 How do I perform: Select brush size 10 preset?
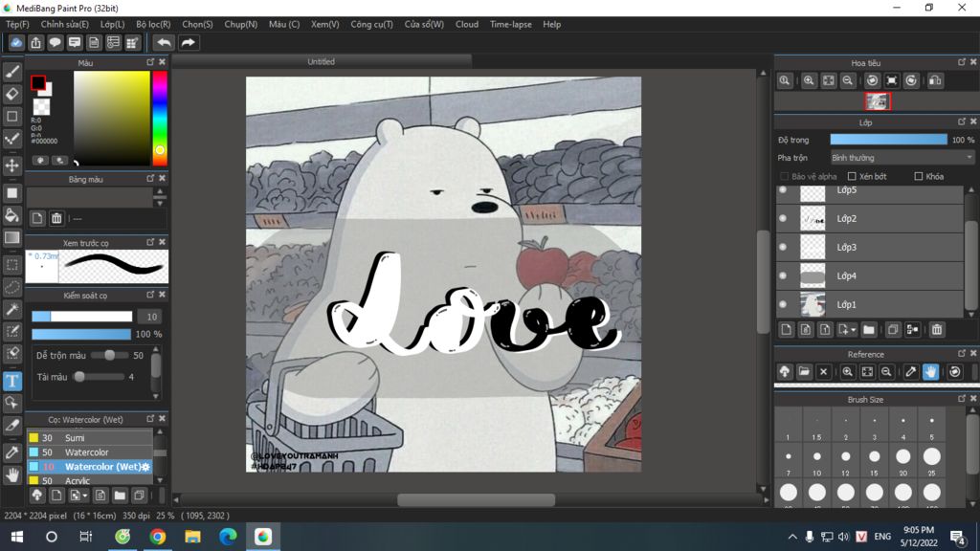point(817,462)
